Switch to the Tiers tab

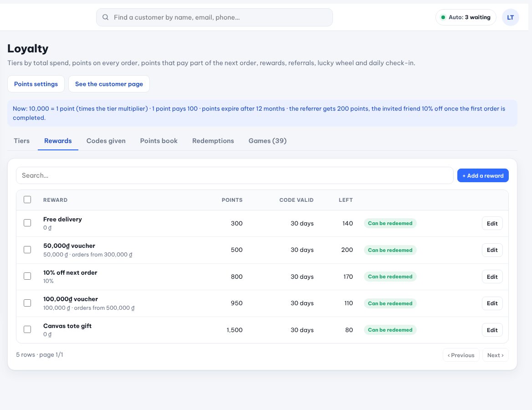[22, 141]
